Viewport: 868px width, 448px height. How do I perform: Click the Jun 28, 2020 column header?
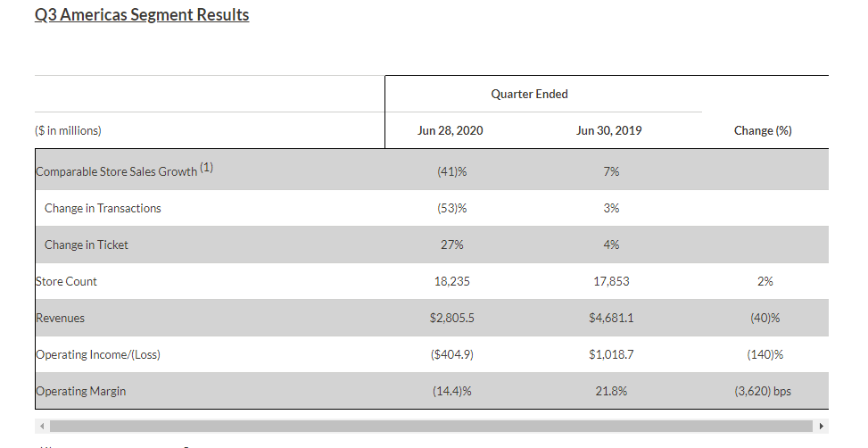pyautogui.click(x=450, y=130)
